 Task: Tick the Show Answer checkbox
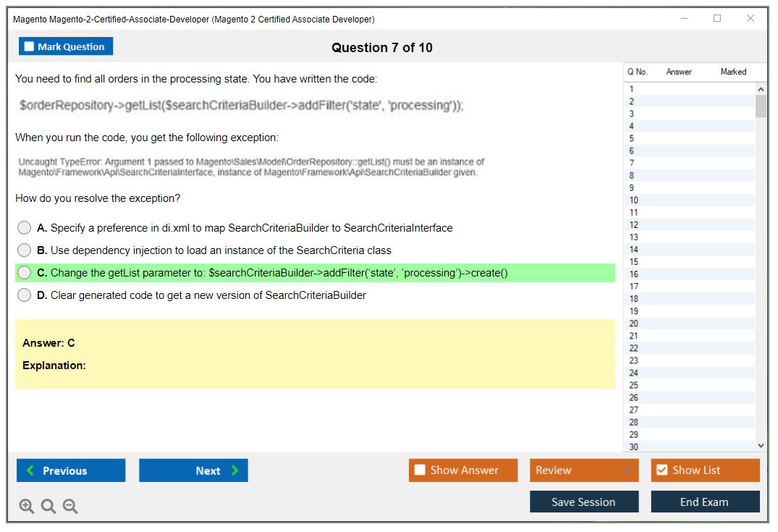(x=420, y=470)
